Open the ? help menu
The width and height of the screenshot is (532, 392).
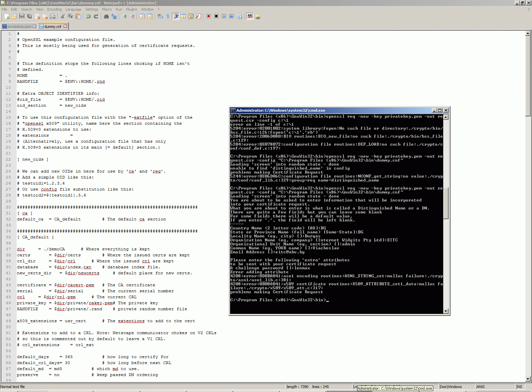click(159, 9)
